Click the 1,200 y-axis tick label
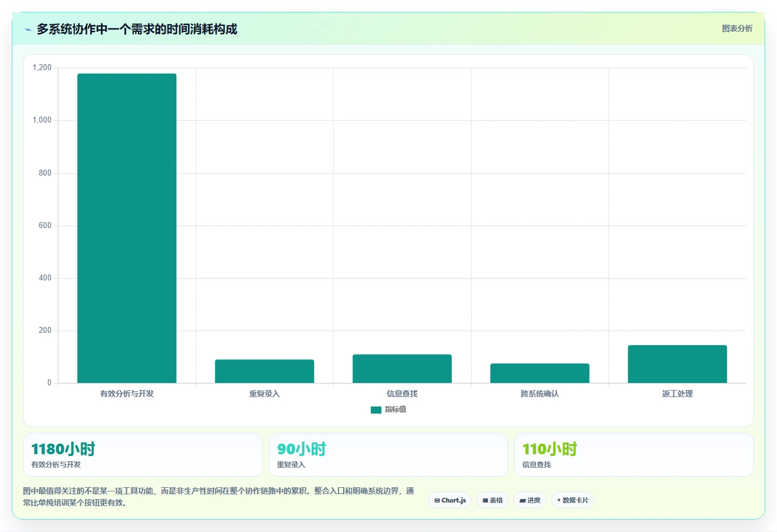The width and height of the screenshot is (777, 532). tap(42, 68)
